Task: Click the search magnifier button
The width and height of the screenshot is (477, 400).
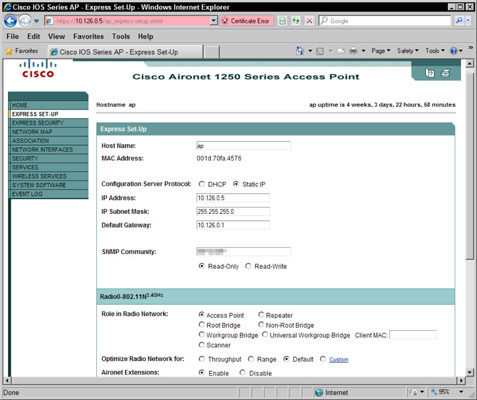Action: tap(459, 21)
